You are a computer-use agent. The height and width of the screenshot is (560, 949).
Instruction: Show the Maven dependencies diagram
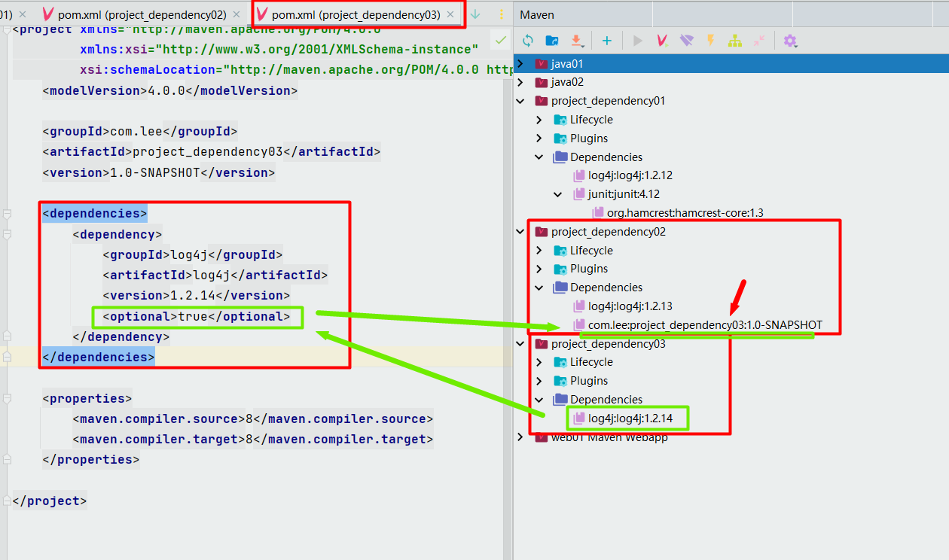[x=734, y=41]
